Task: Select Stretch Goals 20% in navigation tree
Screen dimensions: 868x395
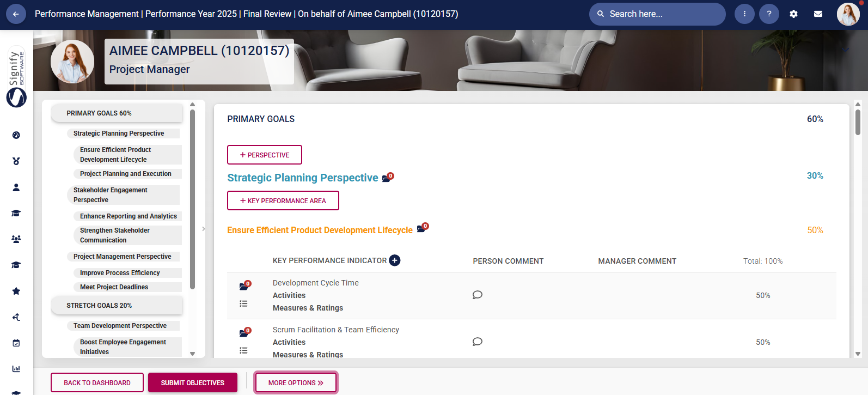Action: coord(99,306)
